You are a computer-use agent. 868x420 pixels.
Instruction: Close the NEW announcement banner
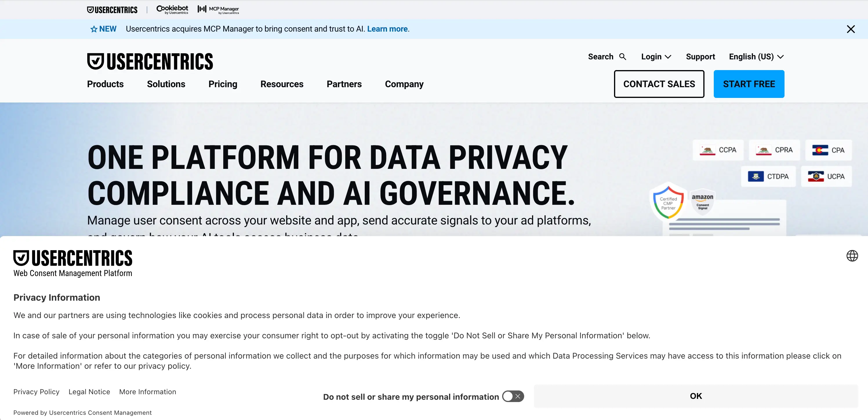pos(851,29)
